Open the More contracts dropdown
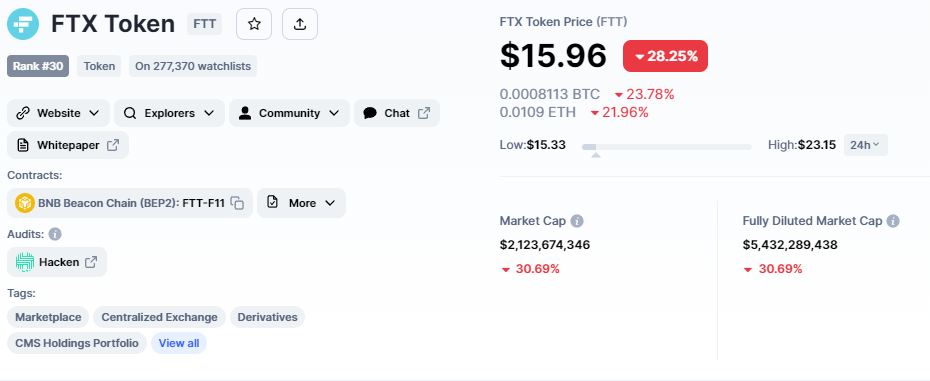The width and height of the screenshot is (930, 381). (301, 203)
